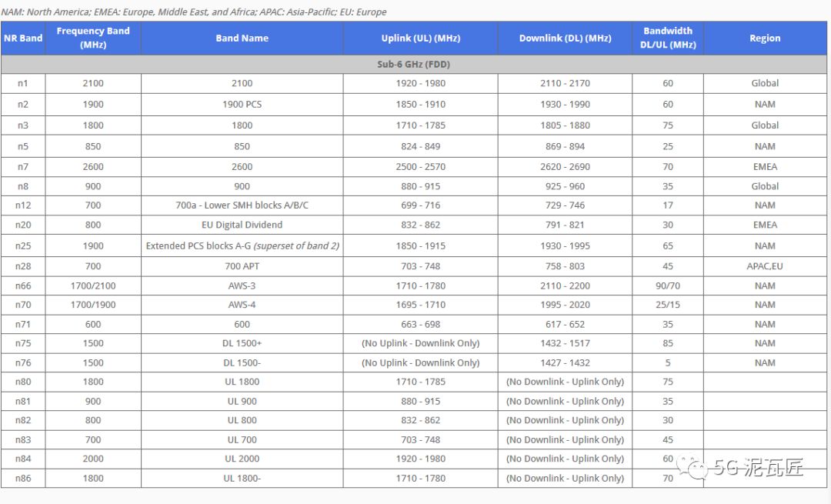
Task: Click the UL 700 band name
Action: [242, 439]
